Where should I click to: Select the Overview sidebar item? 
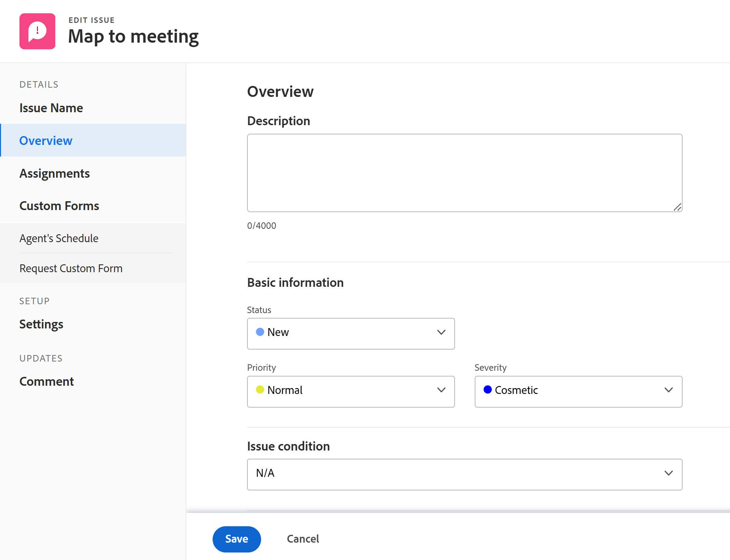(x=46, y=141)
